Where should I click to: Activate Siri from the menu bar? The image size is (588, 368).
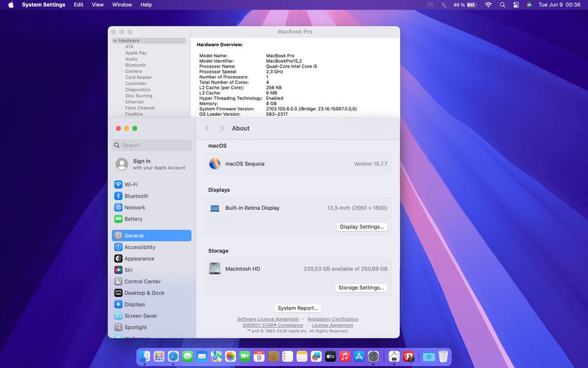pyautogui.click(x=529, y=5)
